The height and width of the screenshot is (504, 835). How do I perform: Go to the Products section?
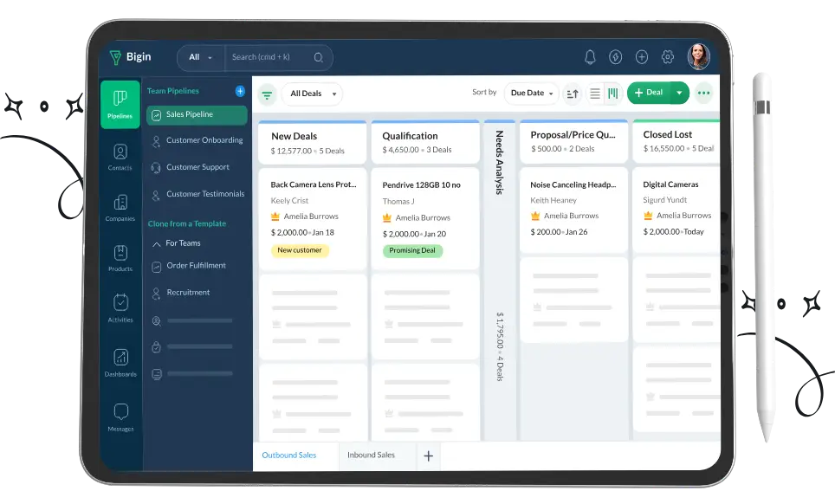[x=120, y=256]
